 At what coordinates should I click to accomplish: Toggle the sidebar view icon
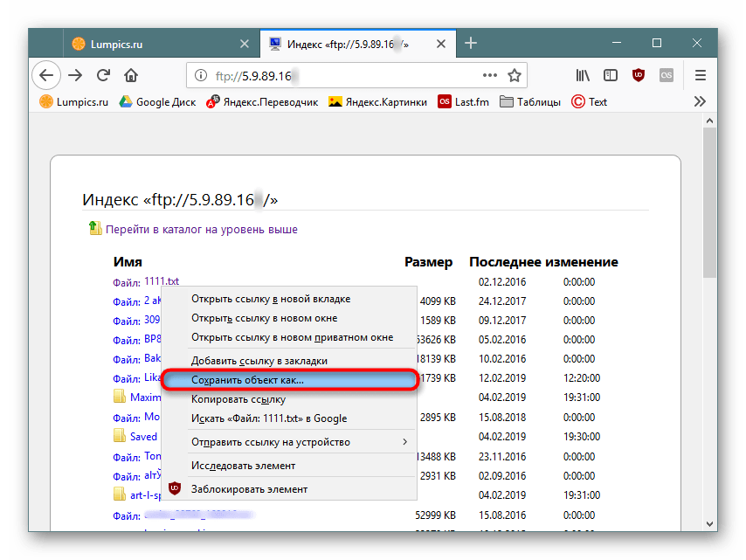click(611, 75)
